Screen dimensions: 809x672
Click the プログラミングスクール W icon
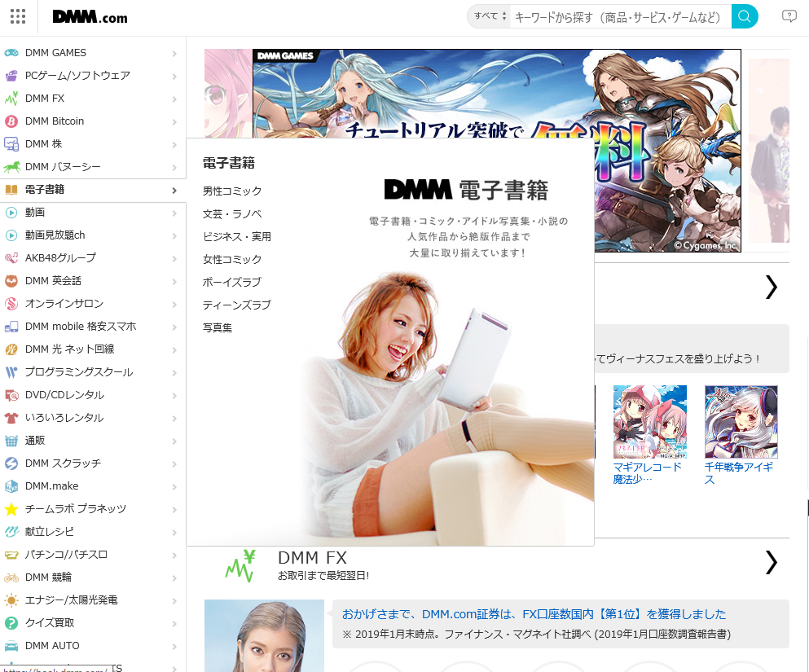point(11,372)
